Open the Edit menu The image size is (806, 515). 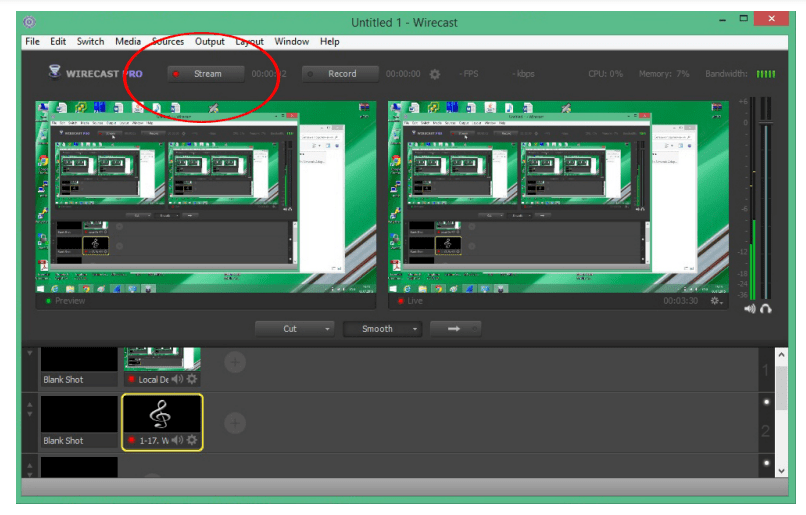[58, 42]
